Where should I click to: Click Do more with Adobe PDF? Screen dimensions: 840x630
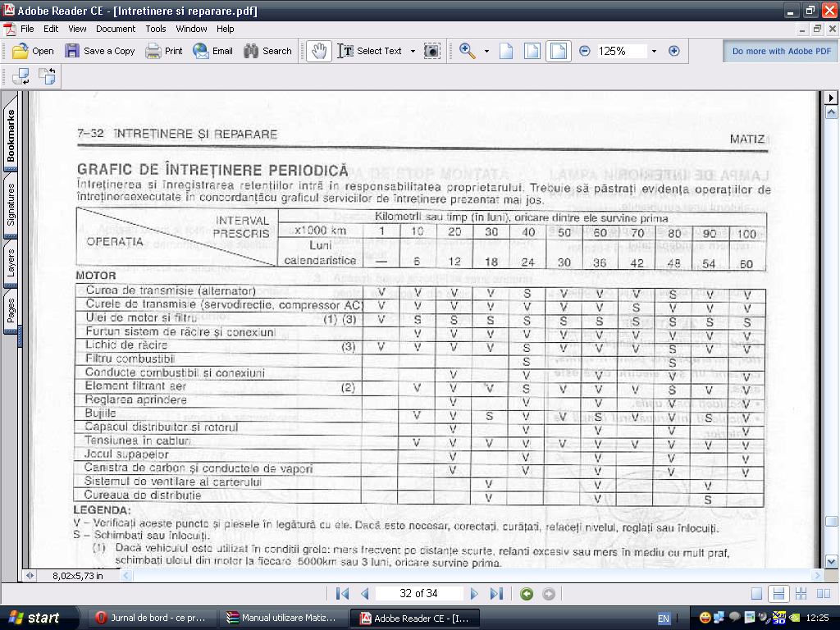click(781, 51)
